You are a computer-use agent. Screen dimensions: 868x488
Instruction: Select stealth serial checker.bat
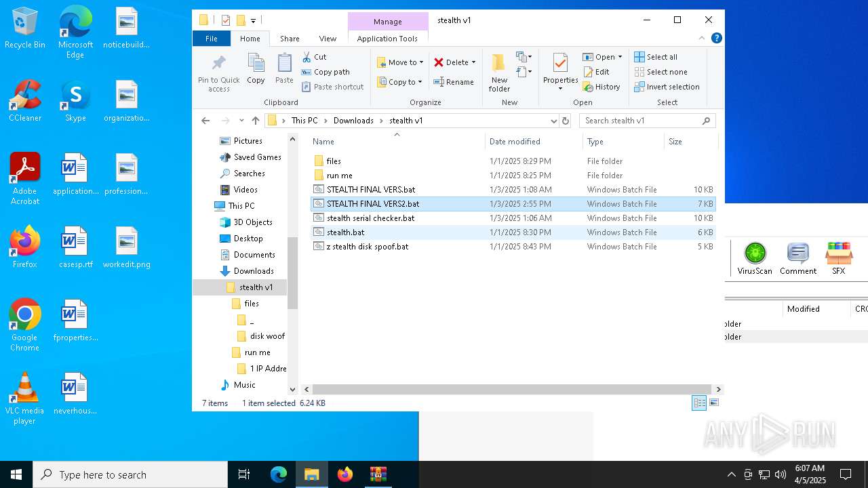point(513,218)
